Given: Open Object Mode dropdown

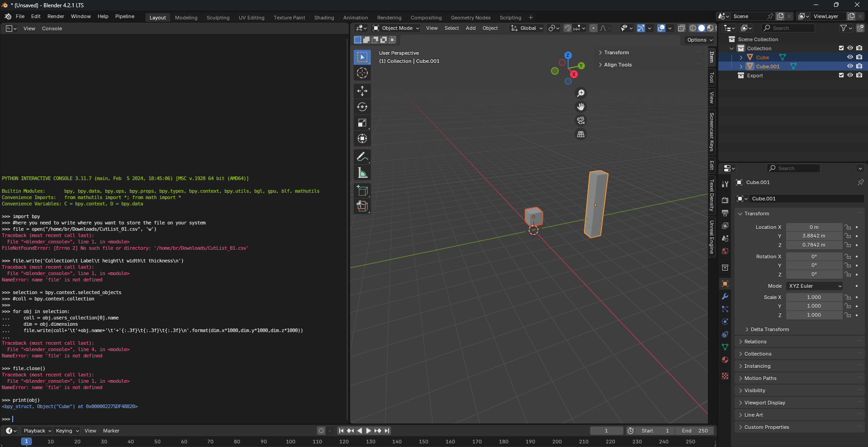Looking at the screenshot, I should [x=396, y=28].
